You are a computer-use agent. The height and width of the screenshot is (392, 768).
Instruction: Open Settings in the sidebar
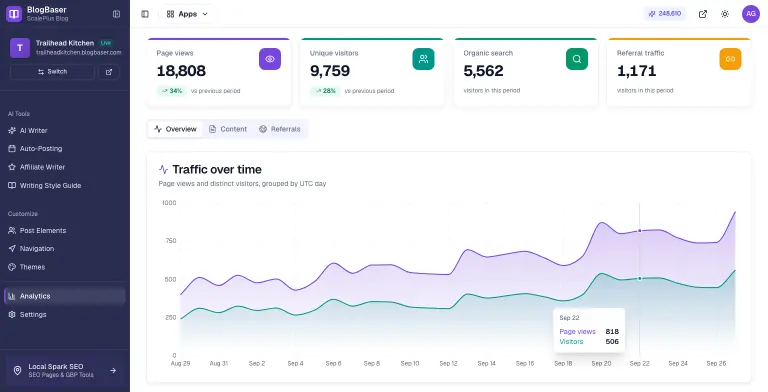coord(65,315)
